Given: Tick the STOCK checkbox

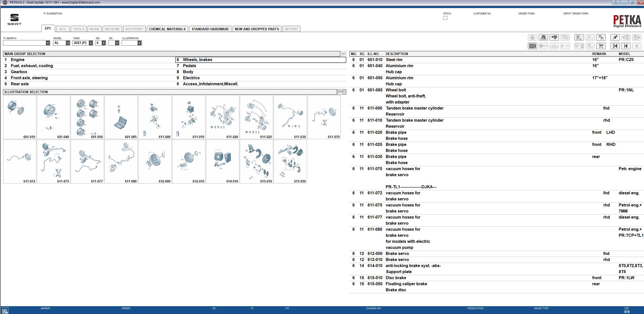Looking at the screenshot, I should pos(445,18).
